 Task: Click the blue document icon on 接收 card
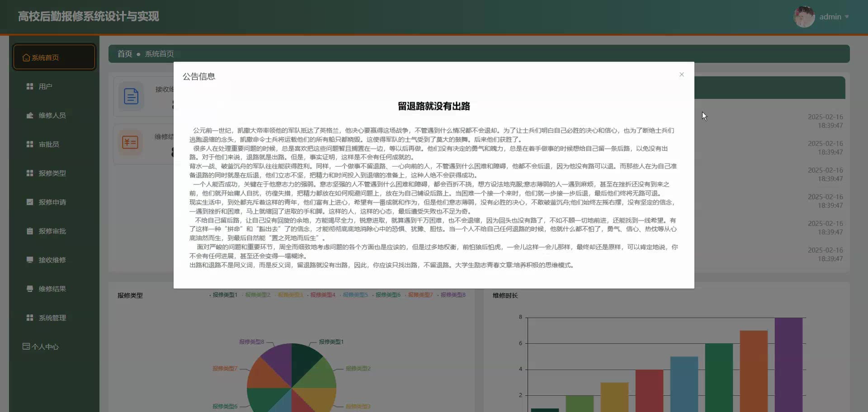[131, 96]
